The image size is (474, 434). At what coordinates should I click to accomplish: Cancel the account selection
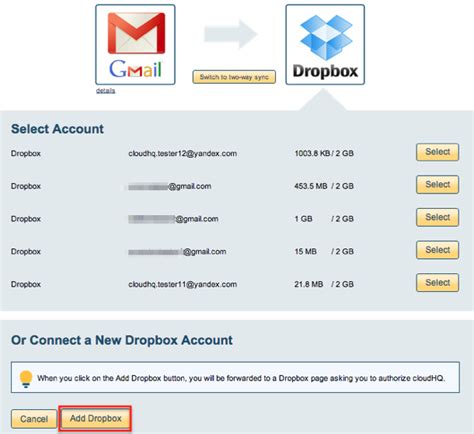(34, 419)
